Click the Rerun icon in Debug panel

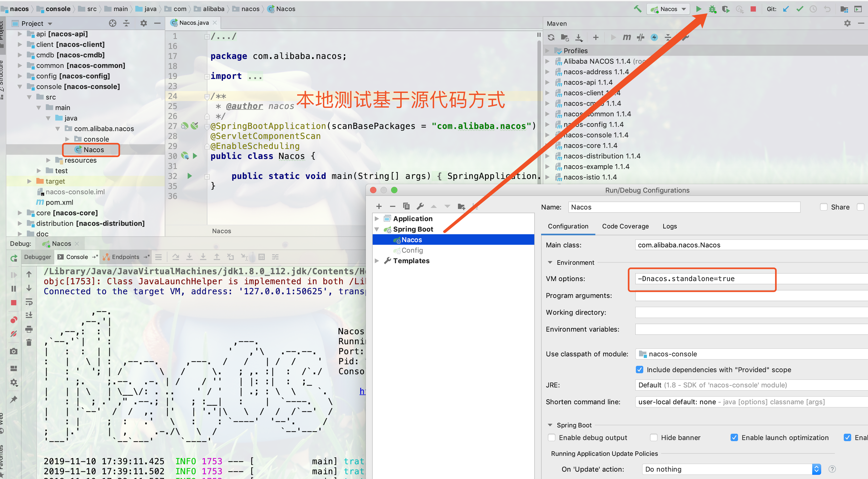14,258
